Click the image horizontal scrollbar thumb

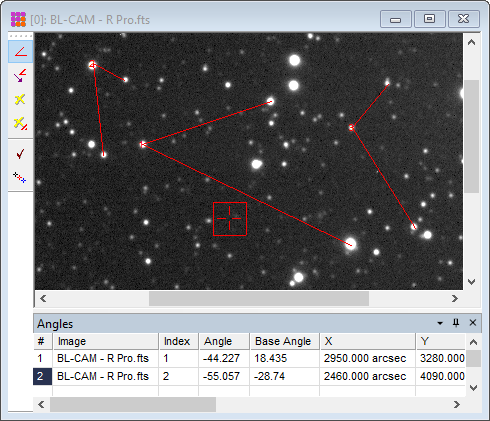coord(259,298)
